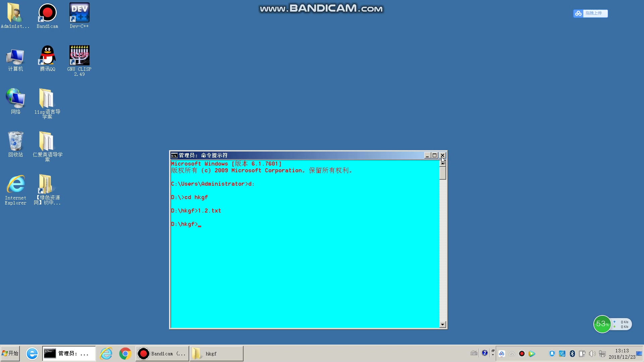Image resolution: width=644 pixels, height=362 pixels.
Task: Minimize the command prompt window
Action: pyautogui.click(x=427, y=155)
